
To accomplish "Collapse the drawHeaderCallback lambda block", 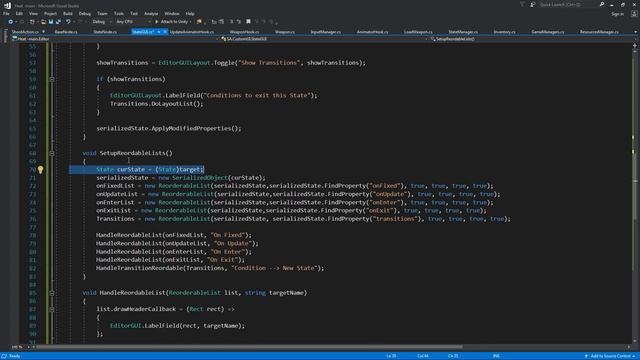I will (52, 309).
